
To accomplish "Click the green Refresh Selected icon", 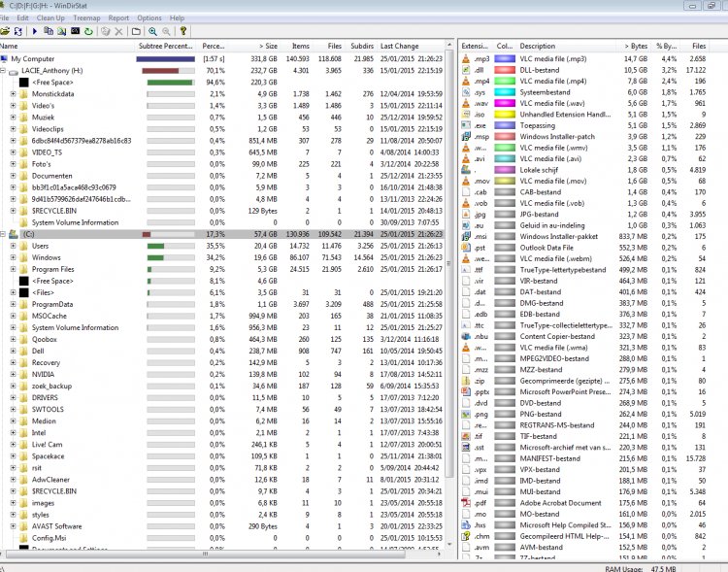I will (88, 32).
